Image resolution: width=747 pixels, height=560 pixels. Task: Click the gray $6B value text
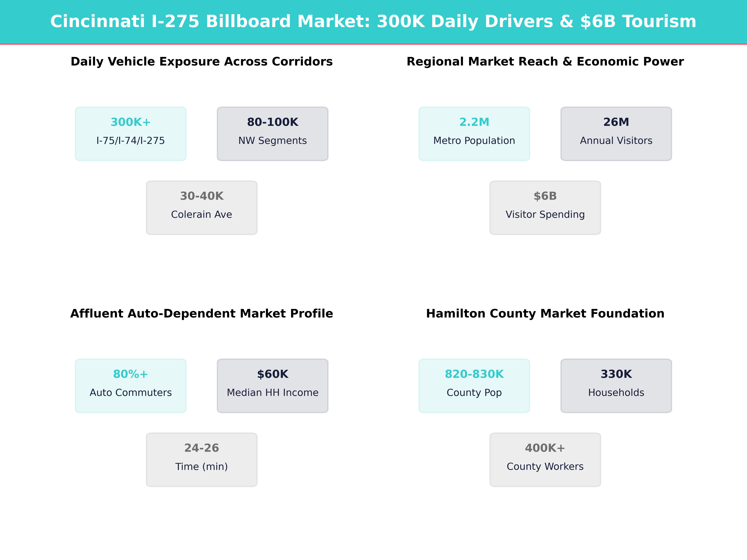point(545,196)
